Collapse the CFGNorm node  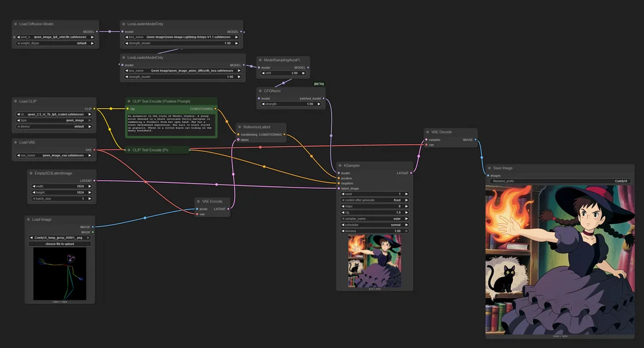[x=260, y=91]
